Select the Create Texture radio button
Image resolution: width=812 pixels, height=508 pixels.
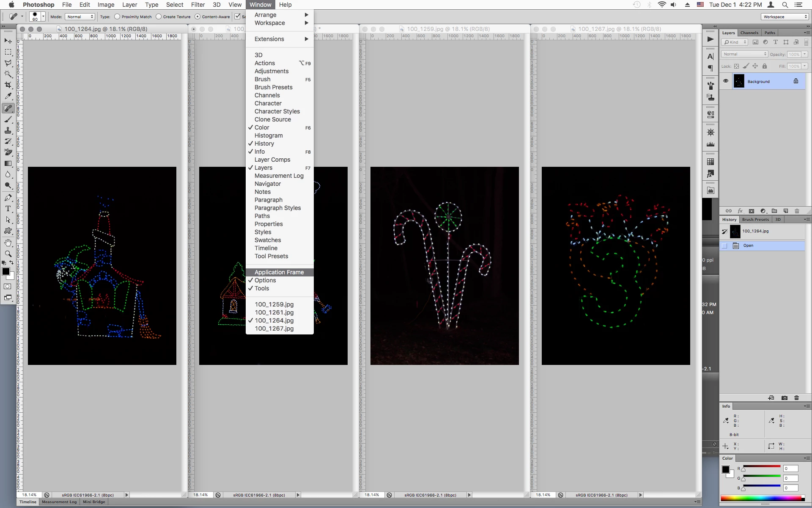click(159, 17)
